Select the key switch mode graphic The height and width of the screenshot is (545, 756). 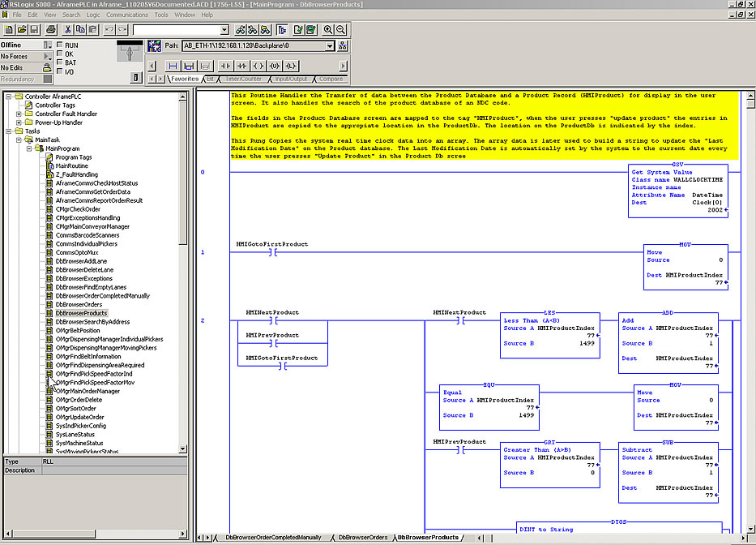[x=130, y=51]
